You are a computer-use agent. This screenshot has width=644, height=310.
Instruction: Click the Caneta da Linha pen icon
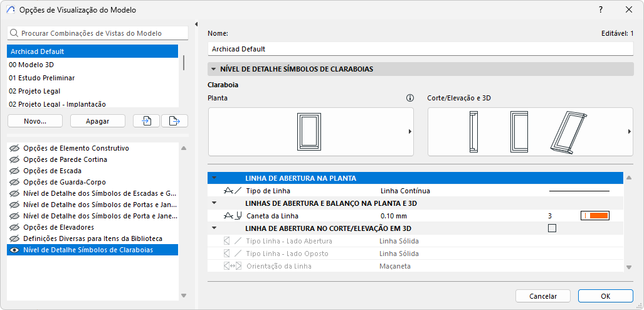pos(232,216)
